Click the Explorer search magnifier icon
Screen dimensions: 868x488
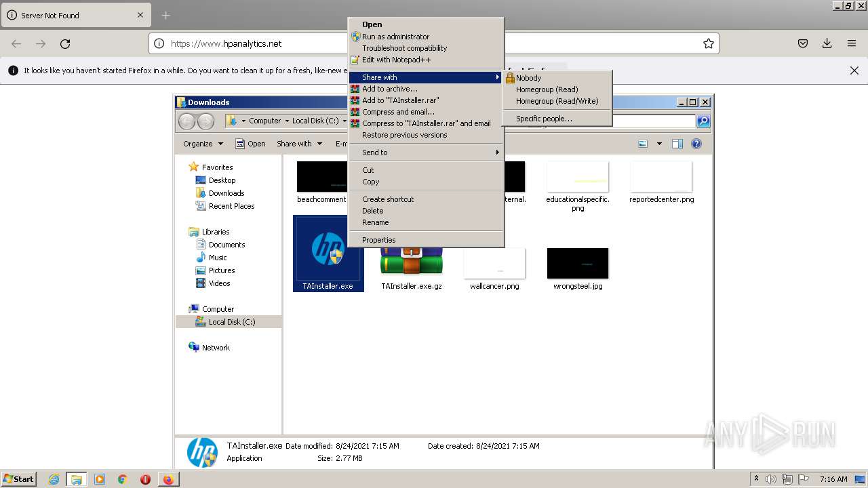coord(703,121)
